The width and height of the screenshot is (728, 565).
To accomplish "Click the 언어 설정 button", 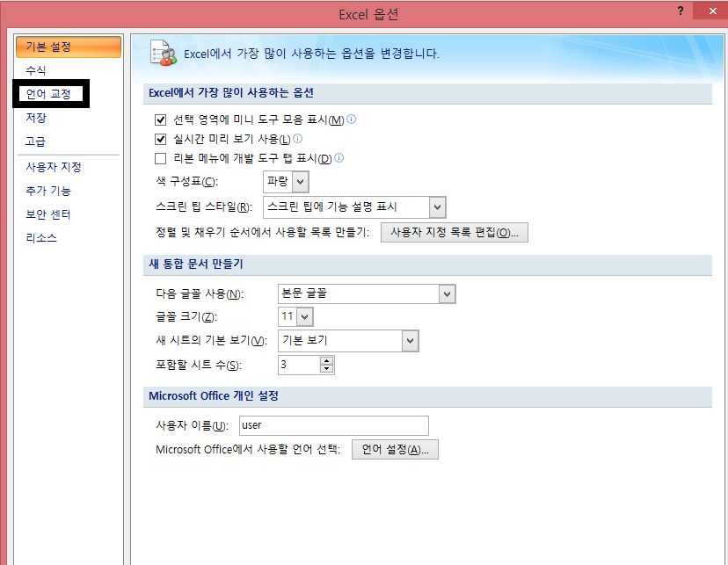I will click(x=395, y=450).
